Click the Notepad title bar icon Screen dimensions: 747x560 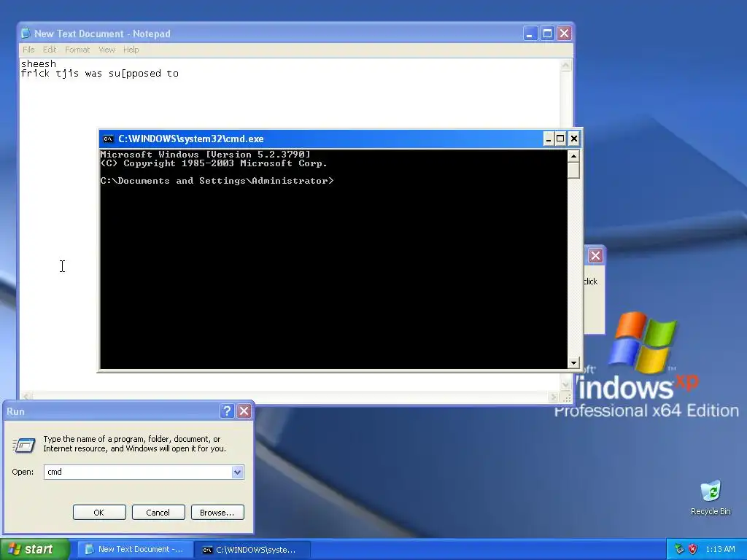click(x=26, y=34)
